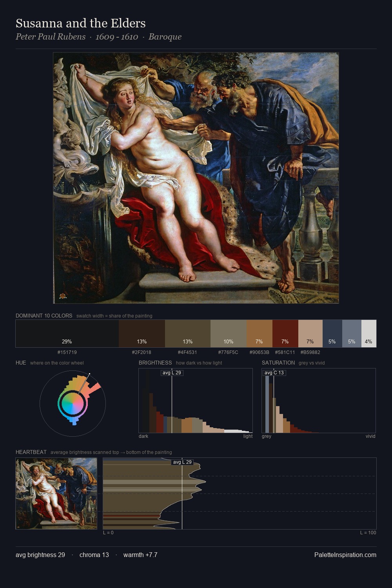Screen dimensions: 392x588
Task: Click the avg brightness 29 footer stat
Action: tap(40, 555)
